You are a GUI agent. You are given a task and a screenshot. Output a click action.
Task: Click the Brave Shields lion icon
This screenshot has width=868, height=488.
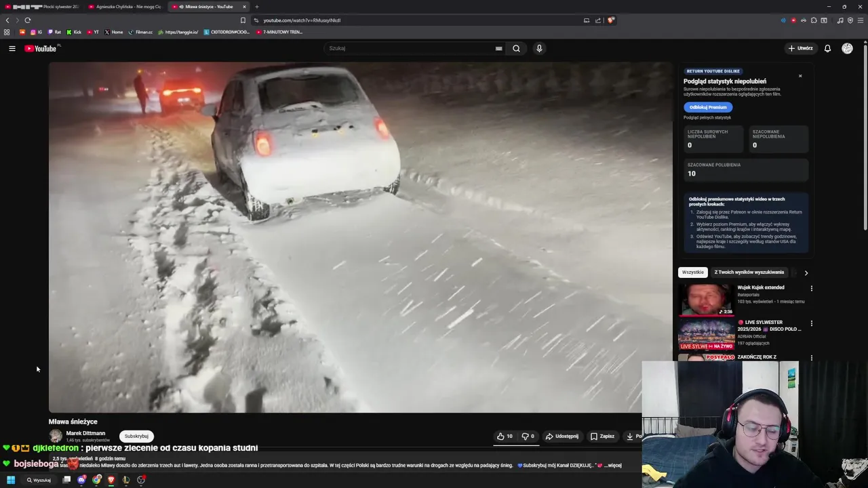click(x=610, y=20)
